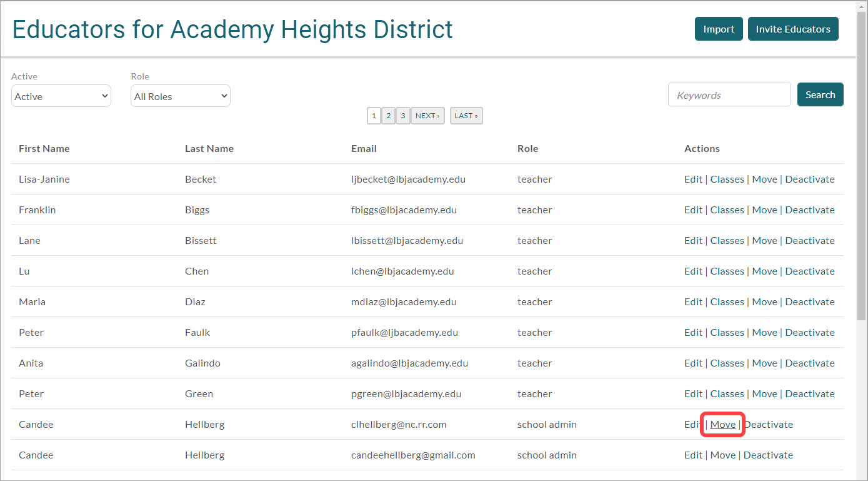
Task: View Classes for Peter Faulk
Action: 727,333
